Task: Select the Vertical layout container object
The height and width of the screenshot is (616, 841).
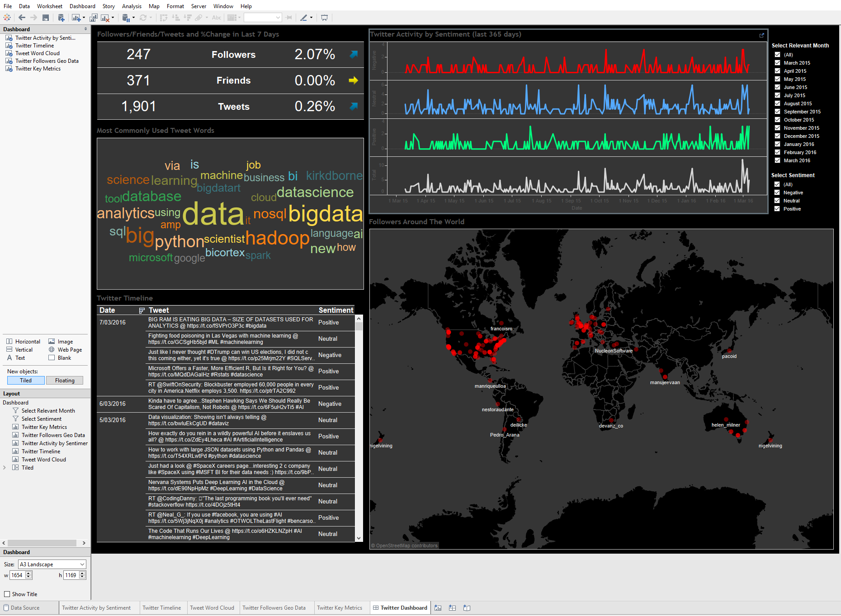Action: [x=19, y=350]
